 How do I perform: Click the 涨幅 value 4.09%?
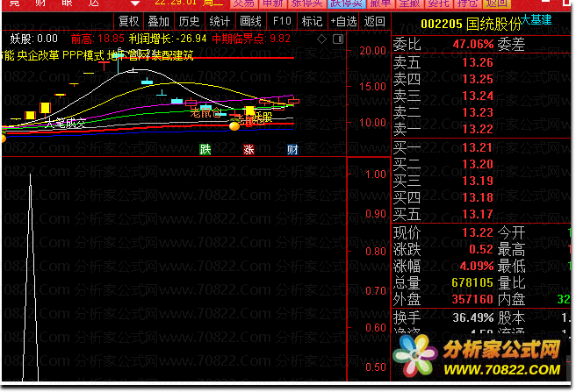(x=477, y=266)
